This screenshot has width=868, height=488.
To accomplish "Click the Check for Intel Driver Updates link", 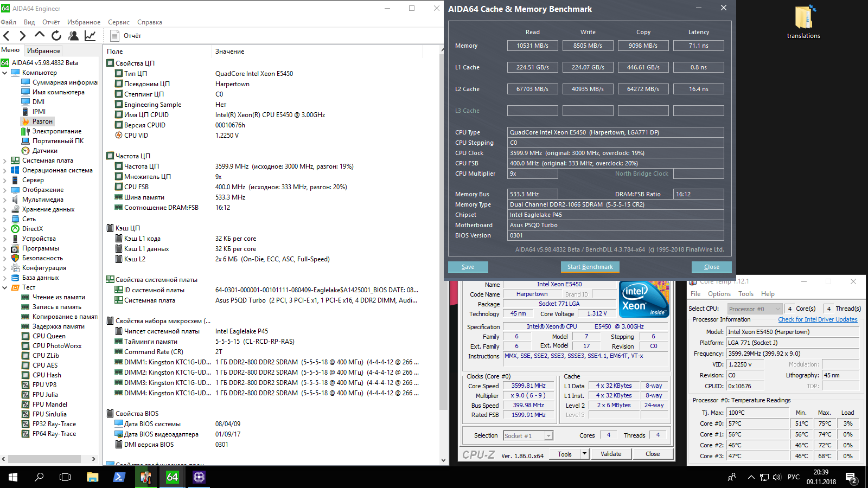I will tap(818, 319).
